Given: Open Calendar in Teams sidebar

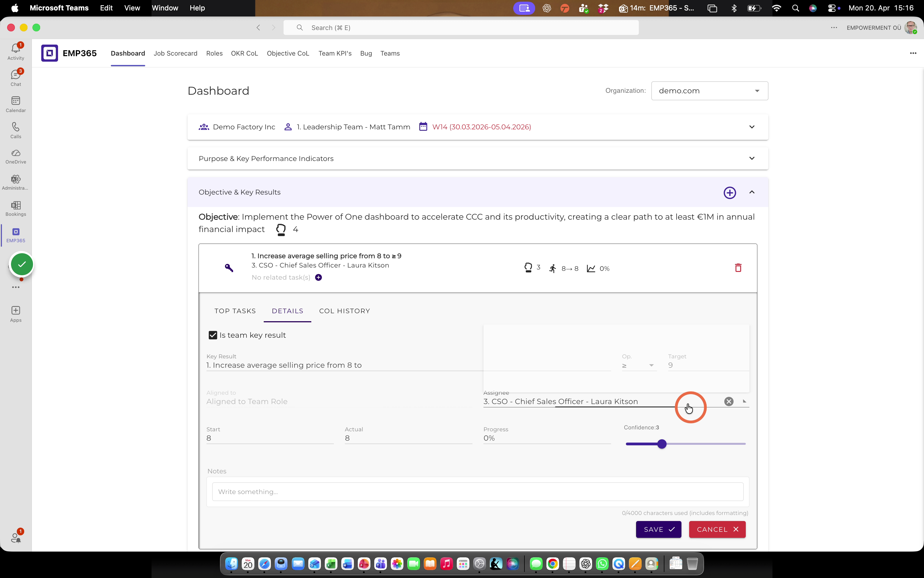Looking at the screenshot, I should pyautogui.click(x=16, y=104).
